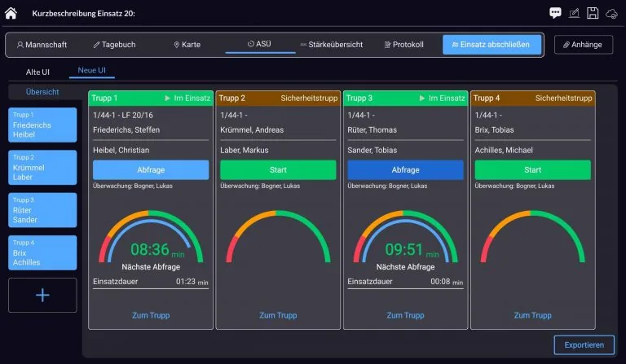Save with the floppy disk icon
Image resolution: width=626 pixels, height=364 pixels.
pos(593,13)
